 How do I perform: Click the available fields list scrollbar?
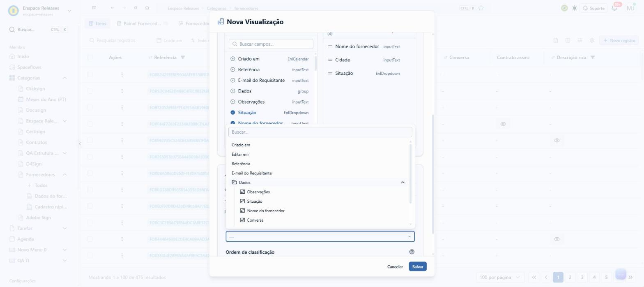click(315, 63)
